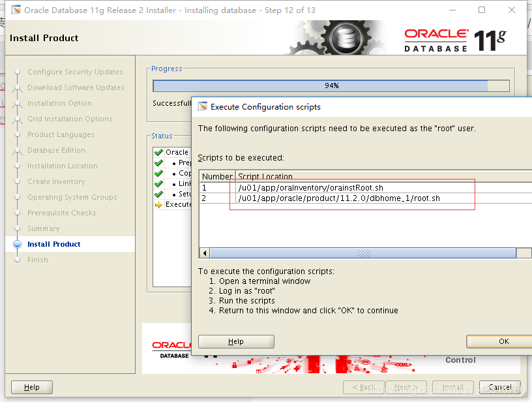This screenshot has height=402, width=532.
Task: Click the horizontal scrollbar thumb in scripts table
Action: [x=363, y=253]
